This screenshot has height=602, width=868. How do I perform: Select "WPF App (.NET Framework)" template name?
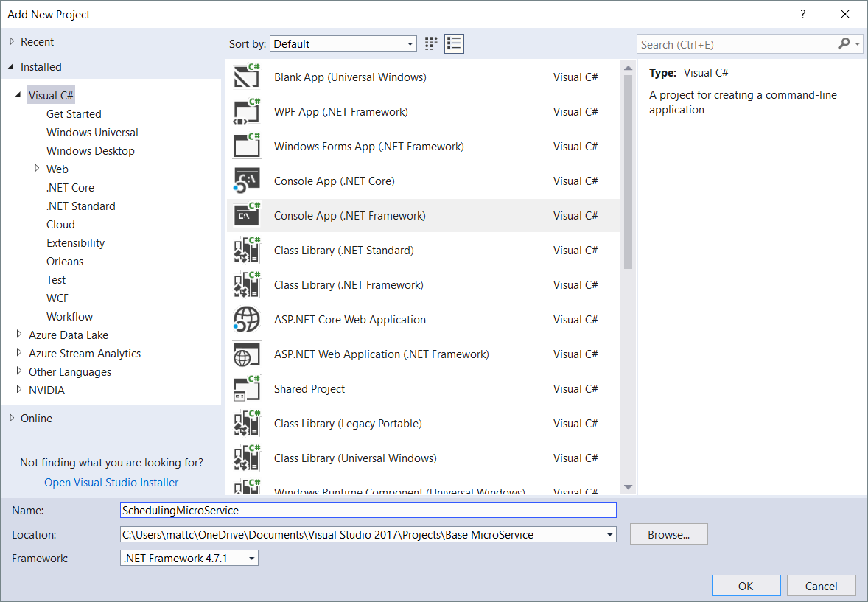point(341,112)
